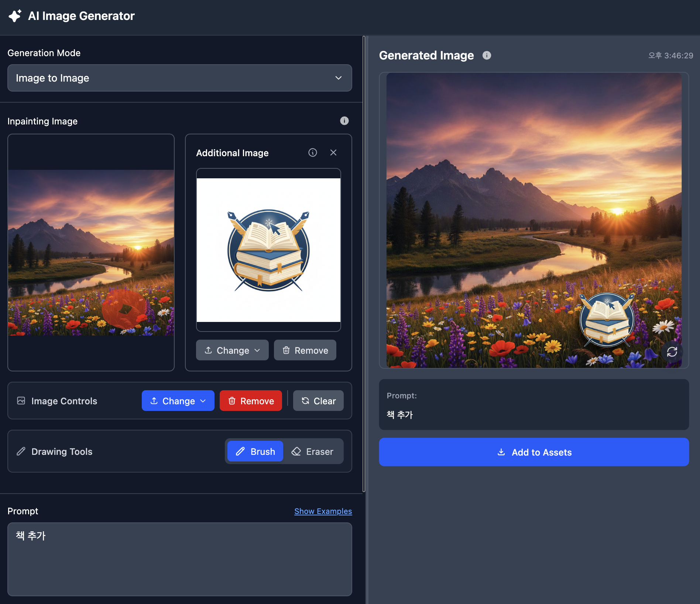
Task: Switch to the Eraser tool
Action: (x=312, y=451)
